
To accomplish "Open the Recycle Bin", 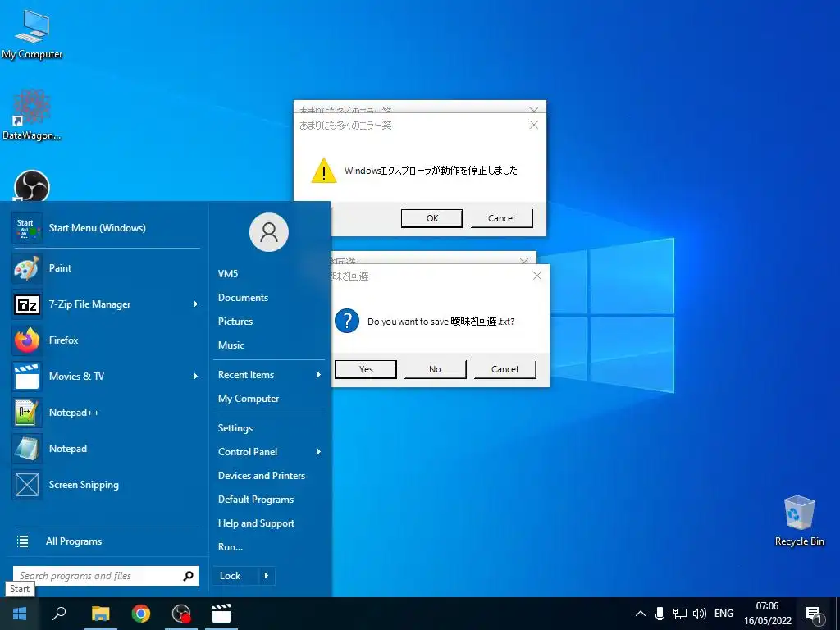I will click(799, 520).
